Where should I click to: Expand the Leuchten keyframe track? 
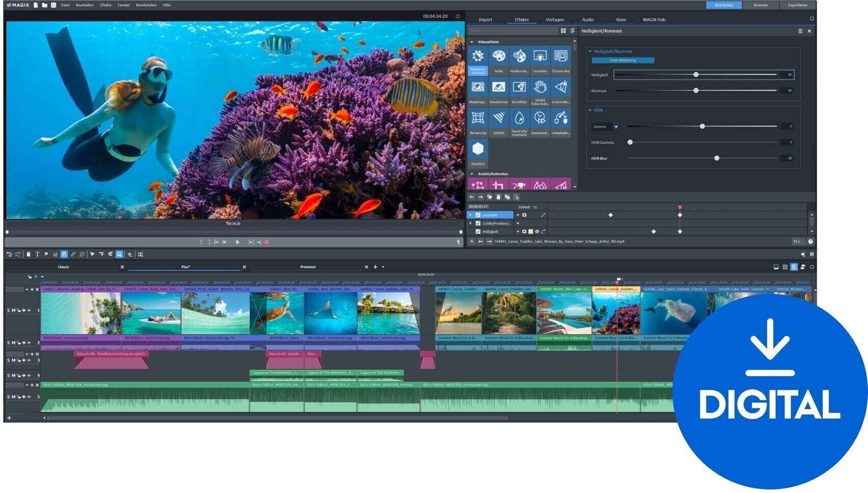click(x=470, y=215)
